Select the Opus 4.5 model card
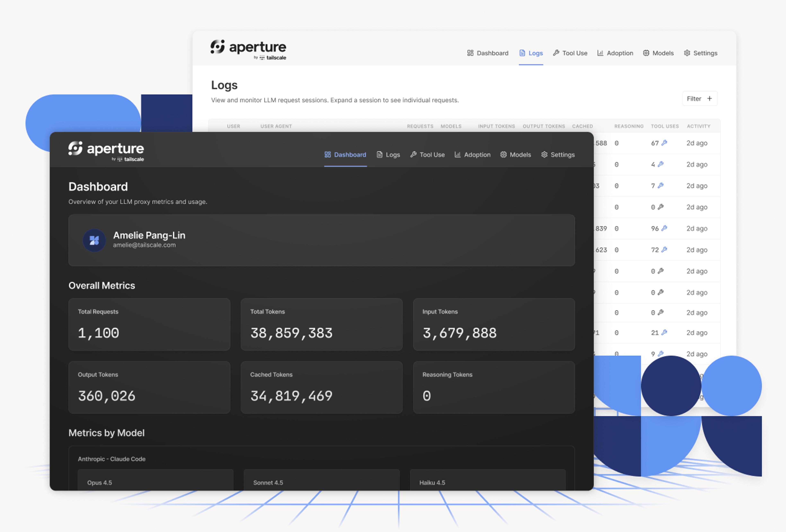786x532 pixels. point(156,480)
